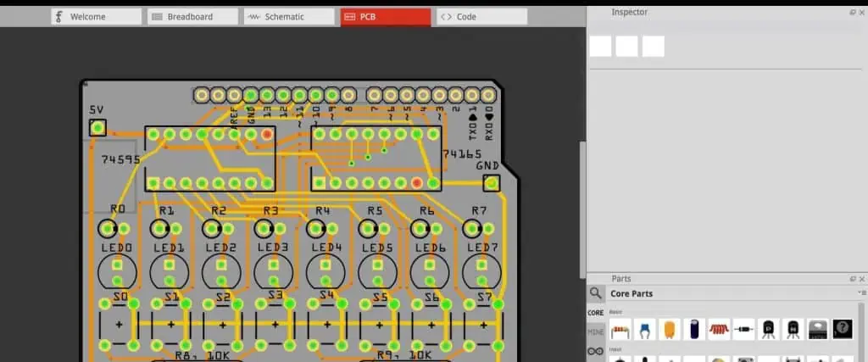Image resolution: width=868 pixels, height=362 pixels.
Task: Click the first white Inspector thumbnail
Action: 600,47
